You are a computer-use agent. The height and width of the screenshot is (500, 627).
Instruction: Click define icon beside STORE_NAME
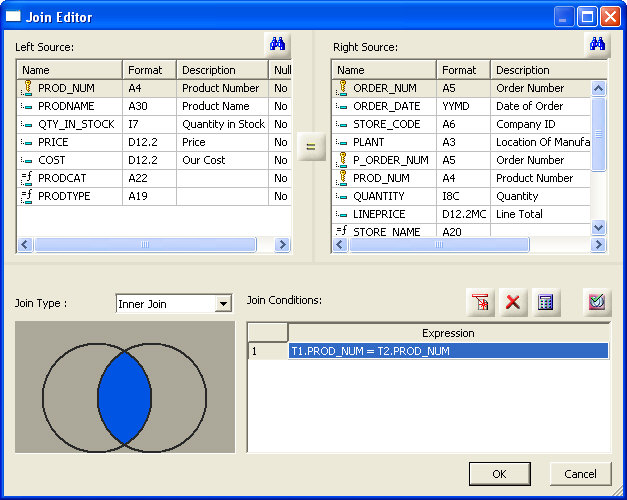(342, 230)
